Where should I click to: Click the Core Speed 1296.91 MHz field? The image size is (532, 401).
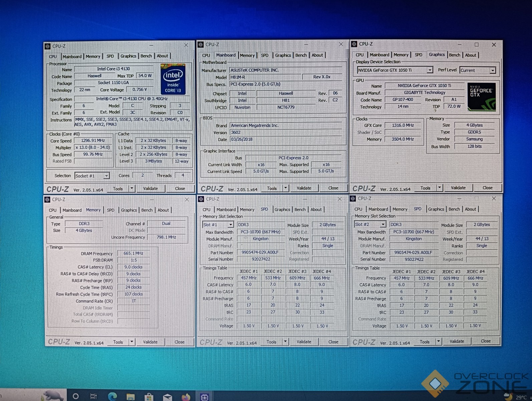click(93, 141)
